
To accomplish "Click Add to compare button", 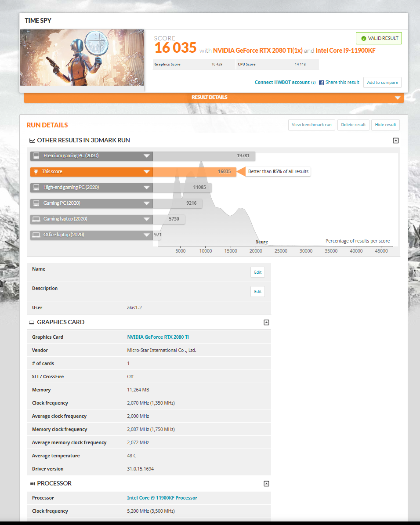I will (382, 83).
